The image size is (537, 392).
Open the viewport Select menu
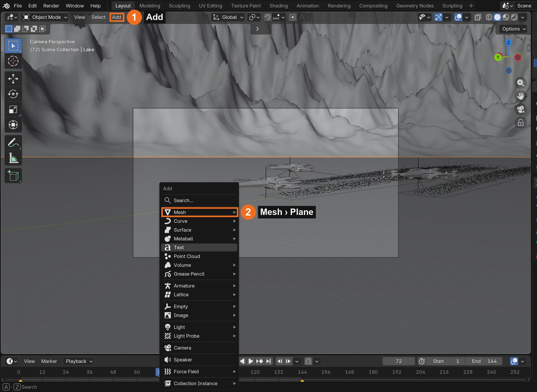(98, 17)
